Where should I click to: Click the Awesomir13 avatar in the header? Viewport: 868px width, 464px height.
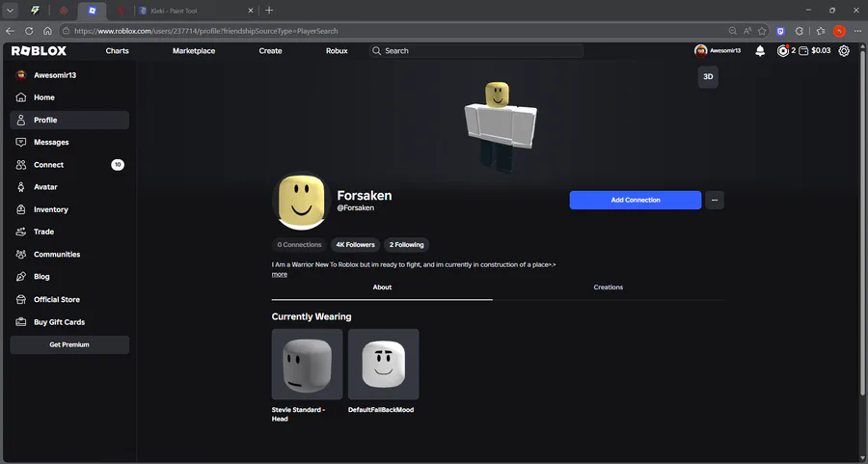(701, 51)
